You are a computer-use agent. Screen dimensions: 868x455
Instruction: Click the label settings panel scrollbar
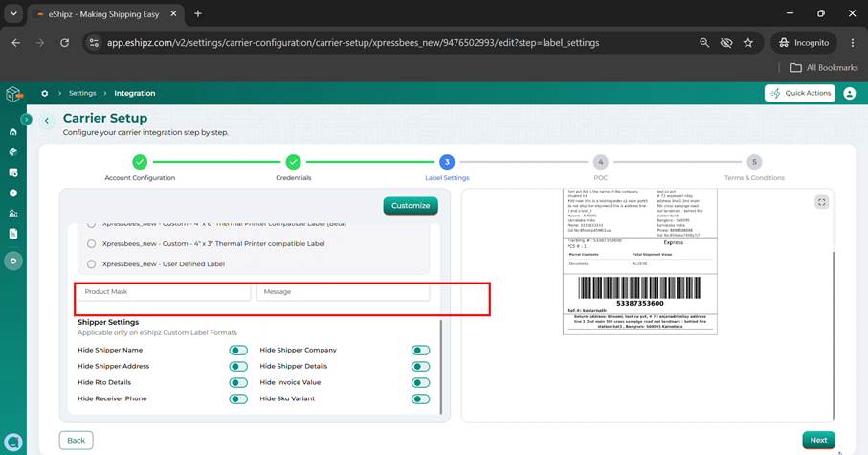click(x=440, y=367)
